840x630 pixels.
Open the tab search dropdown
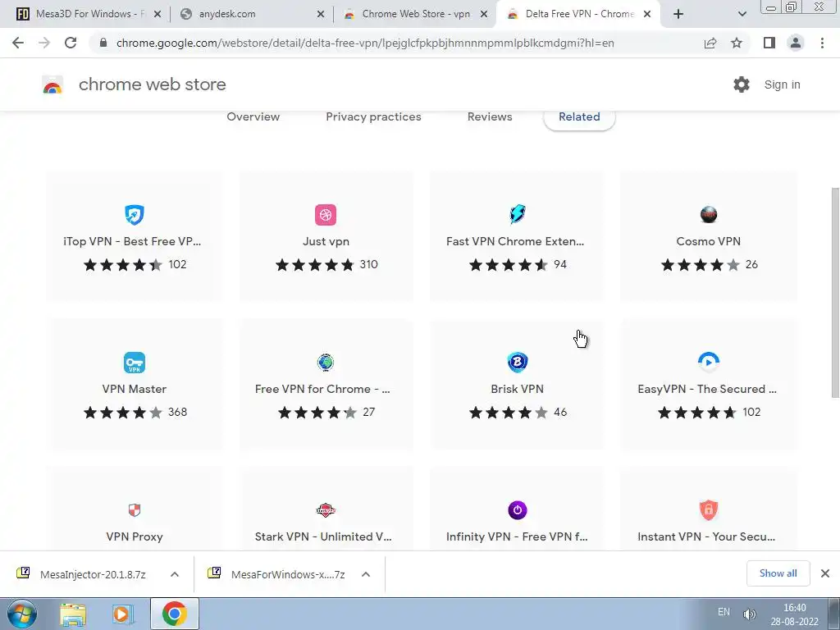742,14
